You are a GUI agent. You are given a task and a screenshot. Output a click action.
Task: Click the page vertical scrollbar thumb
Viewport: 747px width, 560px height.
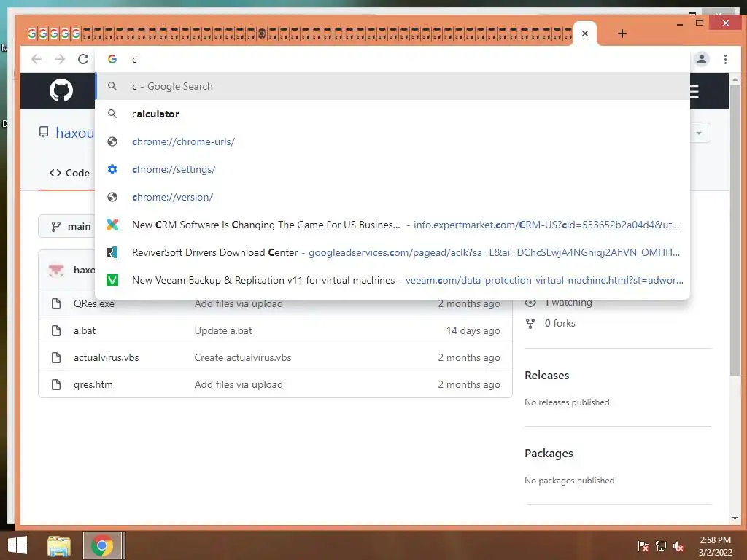point(735,231)
